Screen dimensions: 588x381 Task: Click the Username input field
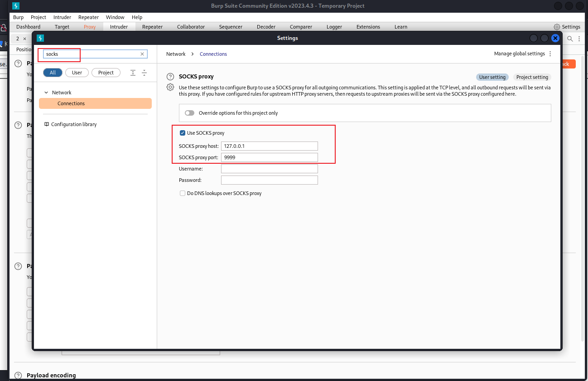[270, 169]
